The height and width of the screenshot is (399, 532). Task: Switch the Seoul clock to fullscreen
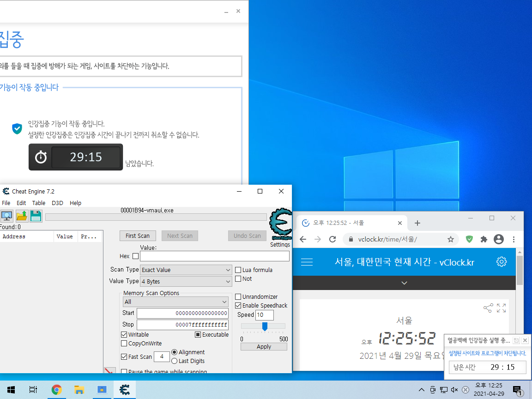(x=501, y=308)
